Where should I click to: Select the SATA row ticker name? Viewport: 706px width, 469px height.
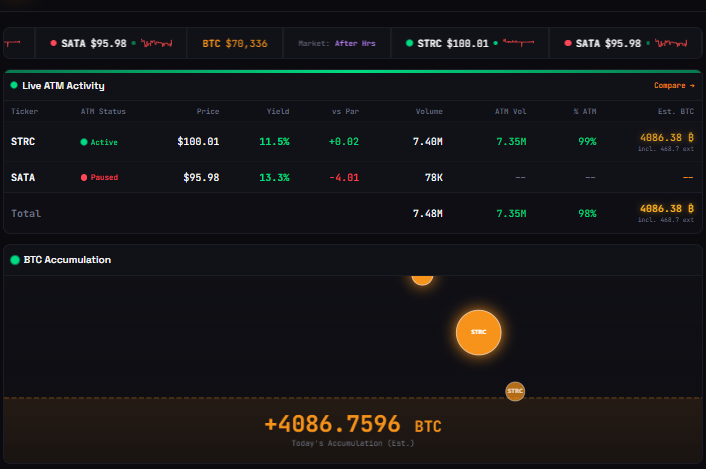click(23, 177)
